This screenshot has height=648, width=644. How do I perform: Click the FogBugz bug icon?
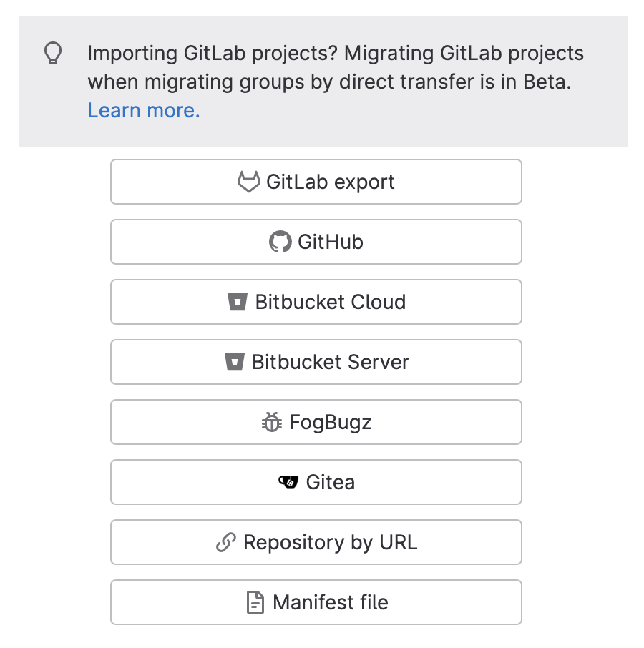tap(270, 422)
